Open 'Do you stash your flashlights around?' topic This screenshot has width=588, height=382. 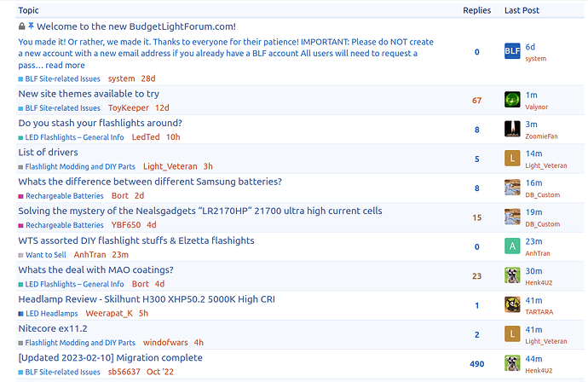coord(100,123)
